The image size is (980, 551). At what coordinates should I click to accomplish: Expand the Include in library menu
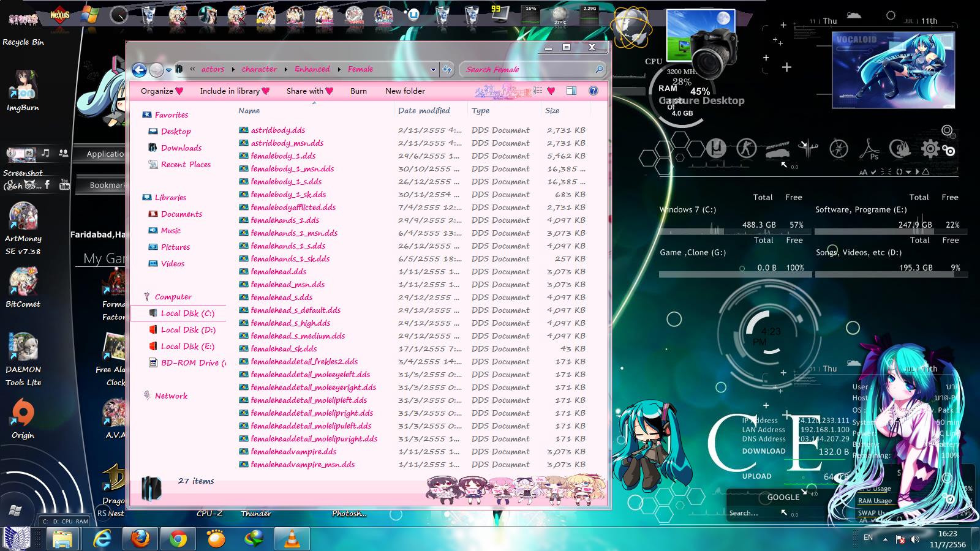pos(234,91)
